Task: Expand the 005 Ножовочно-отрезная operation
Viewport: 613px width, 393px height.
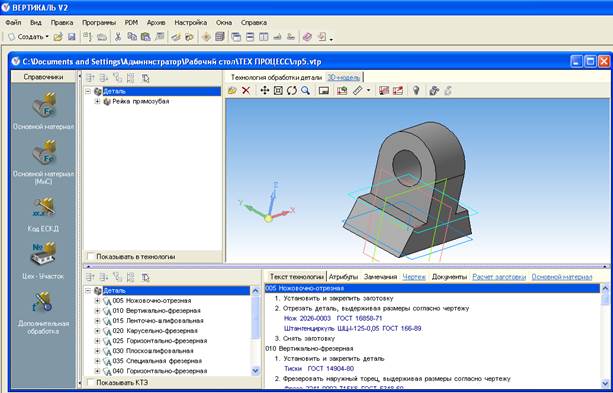Action: pos(97,301)
